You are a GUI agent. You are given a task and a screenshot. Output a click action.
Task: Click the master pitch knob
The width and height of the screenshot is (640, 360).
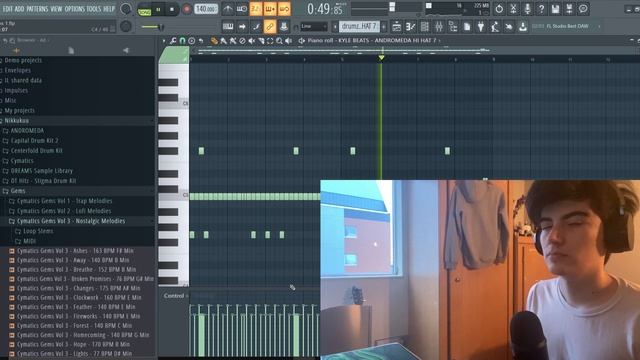[126, 27]
